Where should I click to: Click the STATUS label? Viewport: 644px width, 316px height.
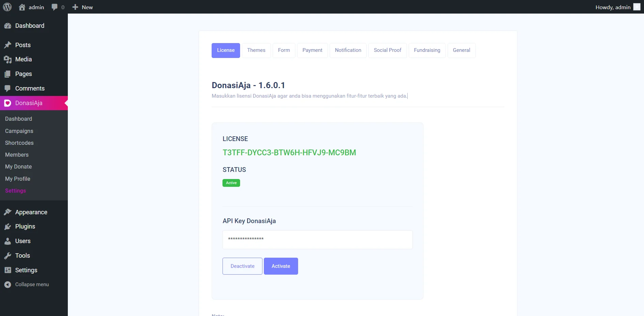234,170
